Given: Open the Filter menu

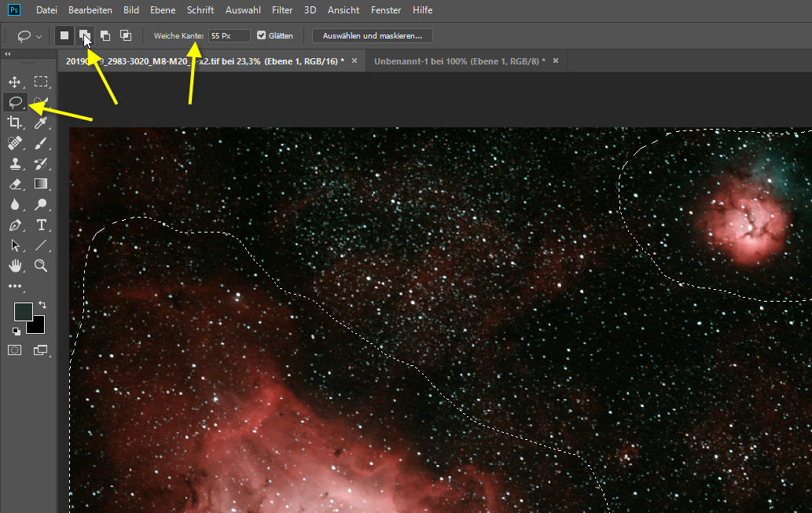Looking at the screenshot, I should tap(281, 10).
